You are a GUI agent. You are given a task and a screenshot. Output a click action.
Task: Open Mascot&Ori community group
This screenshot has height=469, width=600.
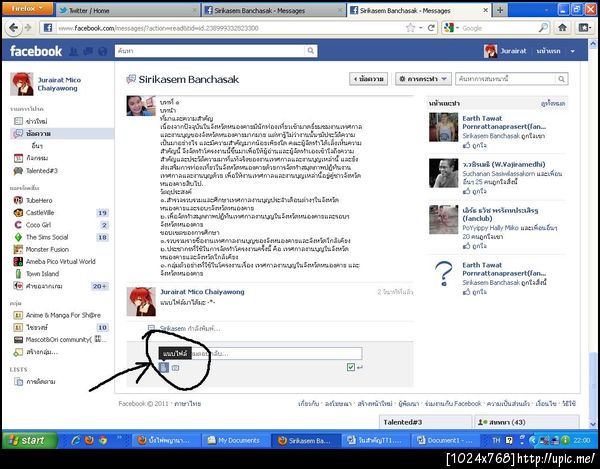point(66,339)
